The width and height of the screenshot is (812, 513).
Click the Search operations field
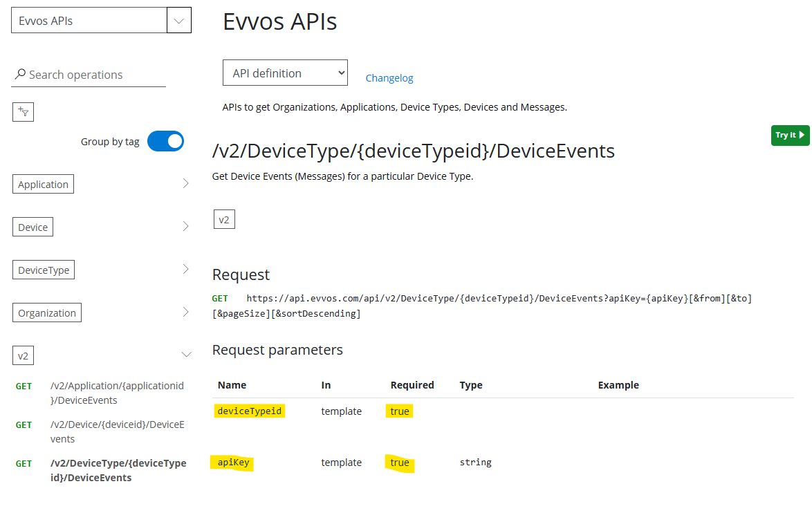89,75
